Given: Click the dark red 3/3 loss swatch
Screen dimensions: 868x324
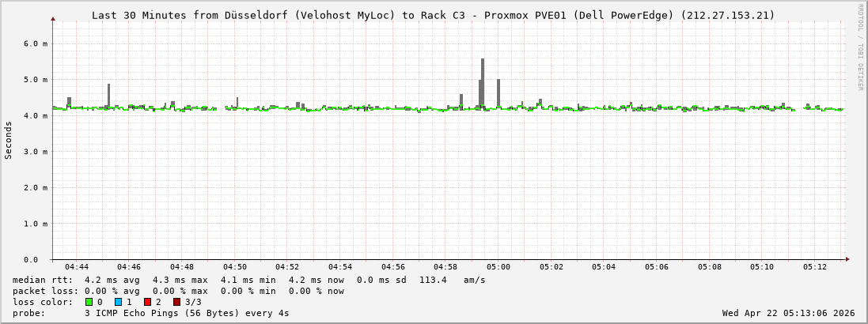Looking at the screenshot, I should coord(176,302).
